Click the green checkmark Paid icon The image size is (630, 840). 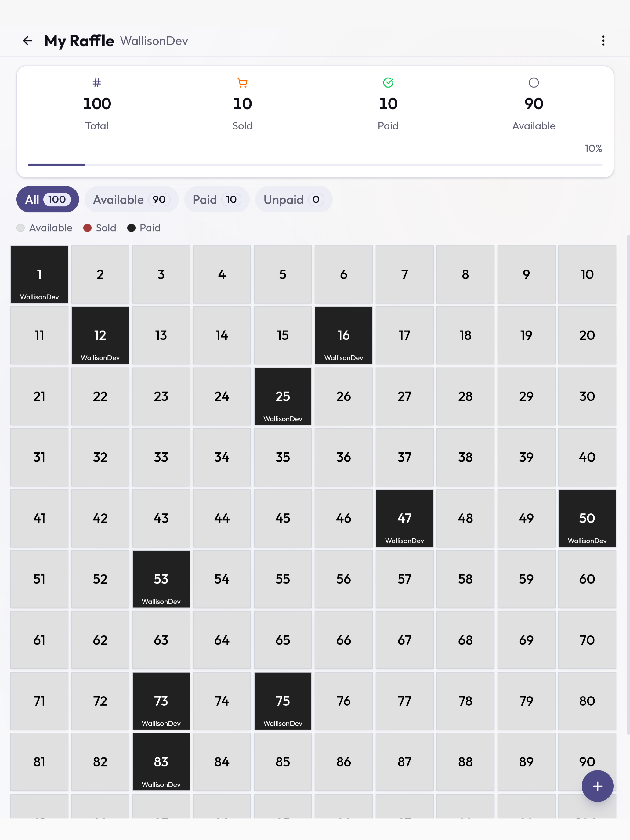388,82
